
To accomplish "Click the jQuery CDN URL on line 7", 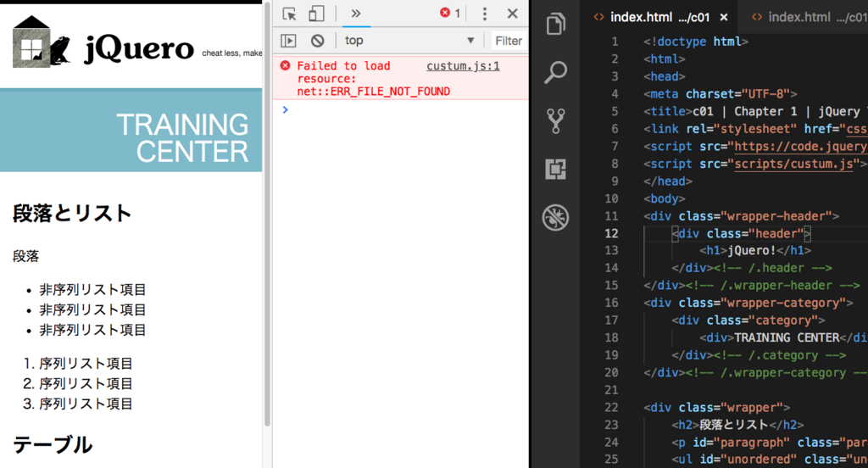I will [x=800, y=146].
